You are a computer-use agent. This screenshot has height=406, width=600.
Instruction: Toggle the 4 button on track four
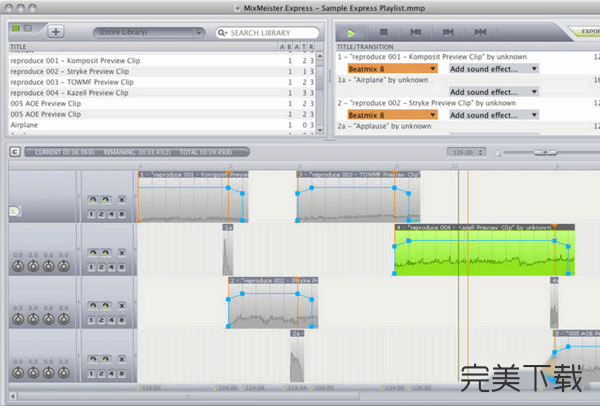pyautogui.click(x=111, y=373)
